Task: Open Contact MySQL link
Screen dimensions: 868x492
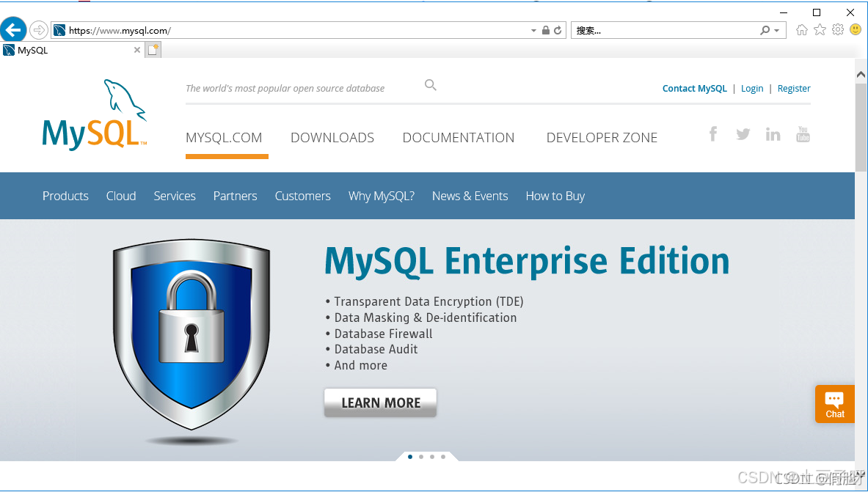Action: pyautogui.click(x=695, y=89)
